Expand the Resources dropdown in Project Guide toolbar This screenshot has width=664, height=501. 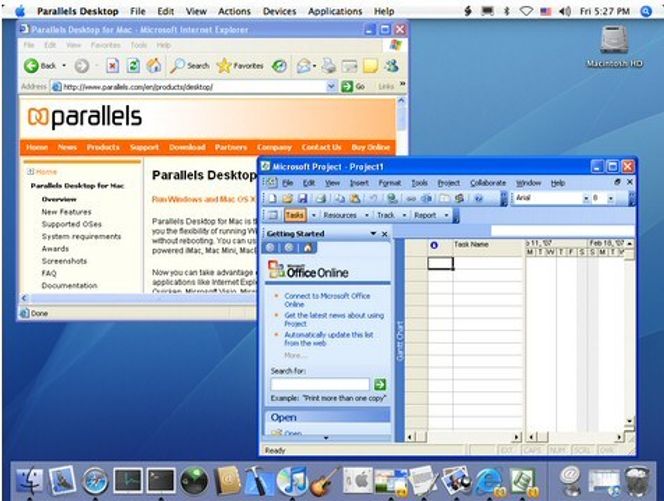366,215
